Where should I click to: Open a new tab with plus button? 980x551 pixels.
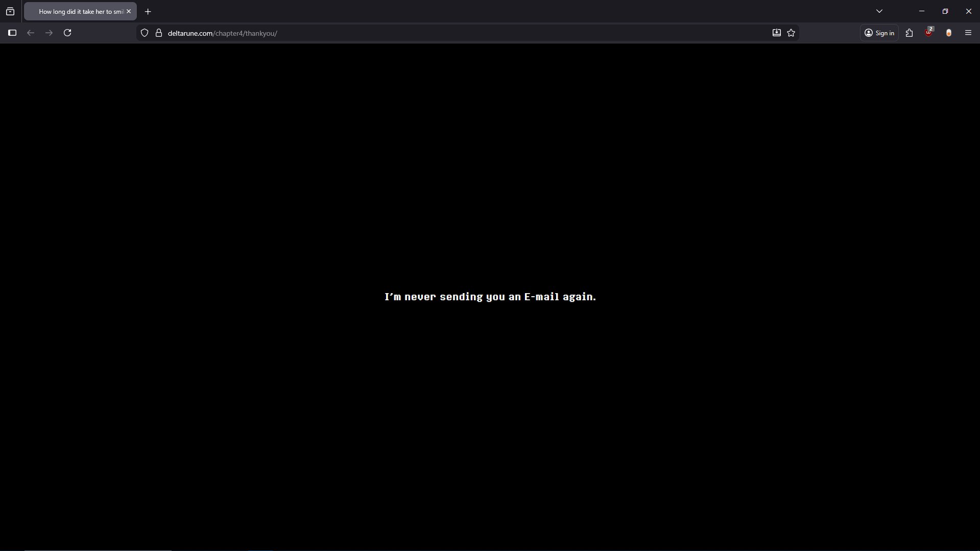point(148,11)
